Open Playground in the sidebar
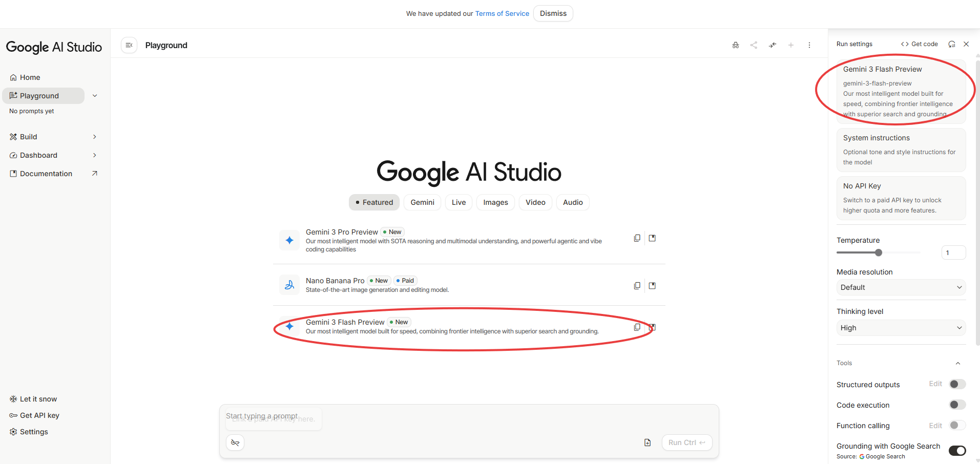The image size is (980, 464). point(44,96)
